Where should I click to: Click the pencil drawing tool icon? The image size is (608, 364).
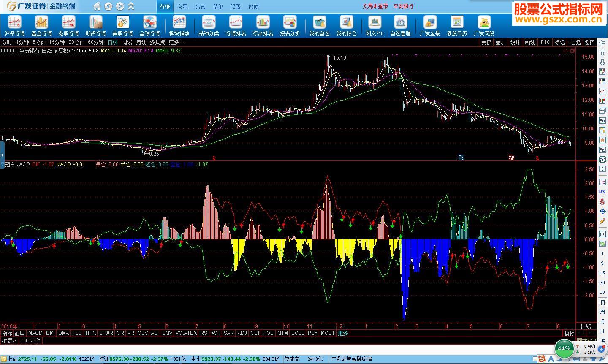tap(602, 221)
